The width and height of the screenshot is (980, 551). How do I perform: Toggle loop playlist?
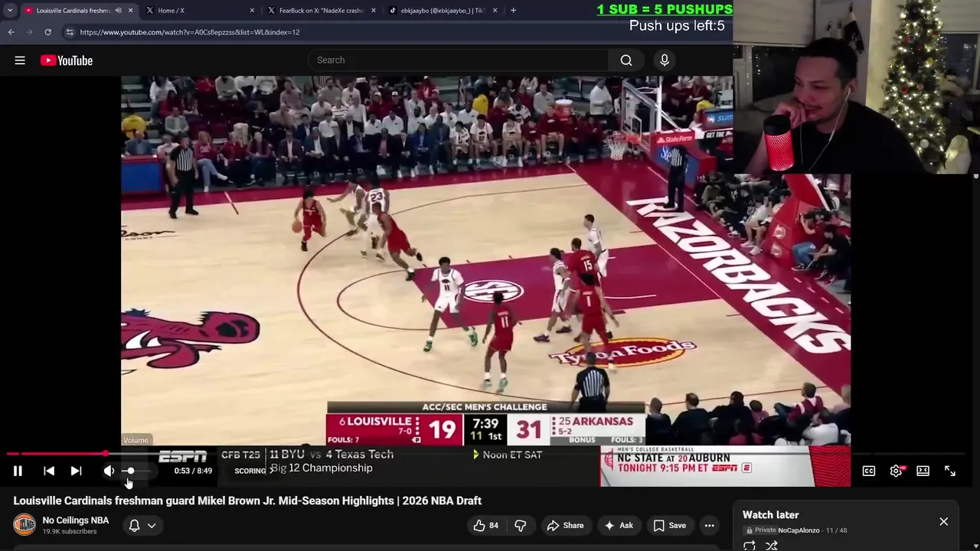tap(750, 546)
